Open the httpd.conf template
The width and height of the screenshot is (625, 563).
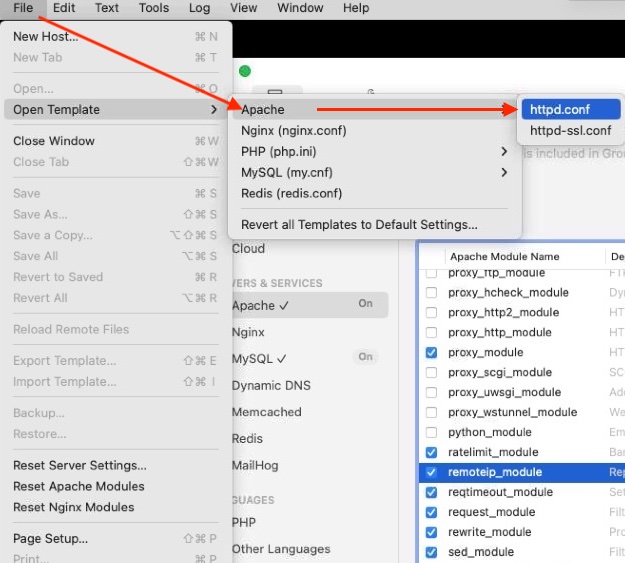[x=571, y=109]
